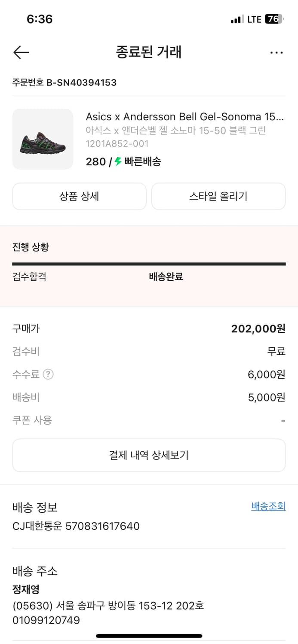Open the three-dot more options menu

click(276, 52)
